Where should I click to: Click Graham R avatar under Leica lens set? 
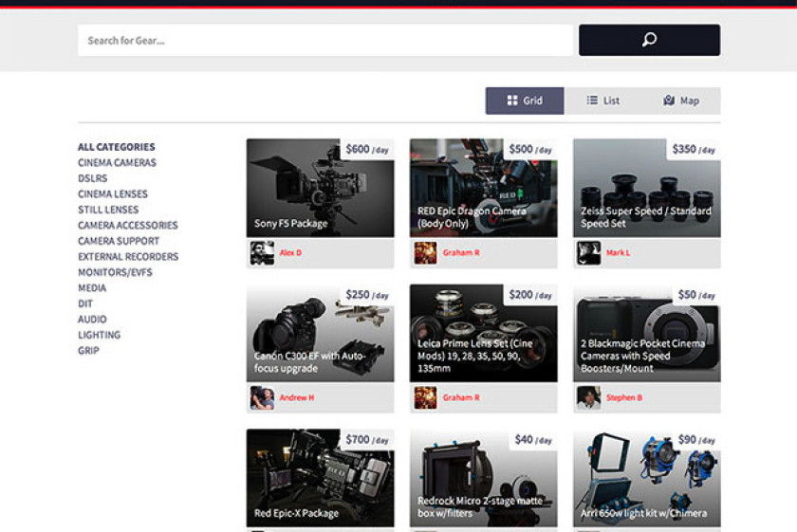pyautogui.click(x=425, y=397)
